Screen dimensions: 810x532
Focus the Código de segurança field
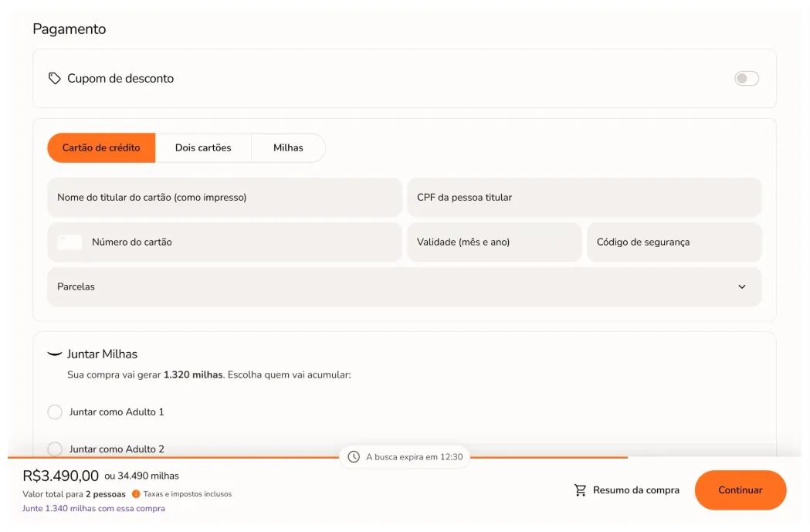[674, 242]
